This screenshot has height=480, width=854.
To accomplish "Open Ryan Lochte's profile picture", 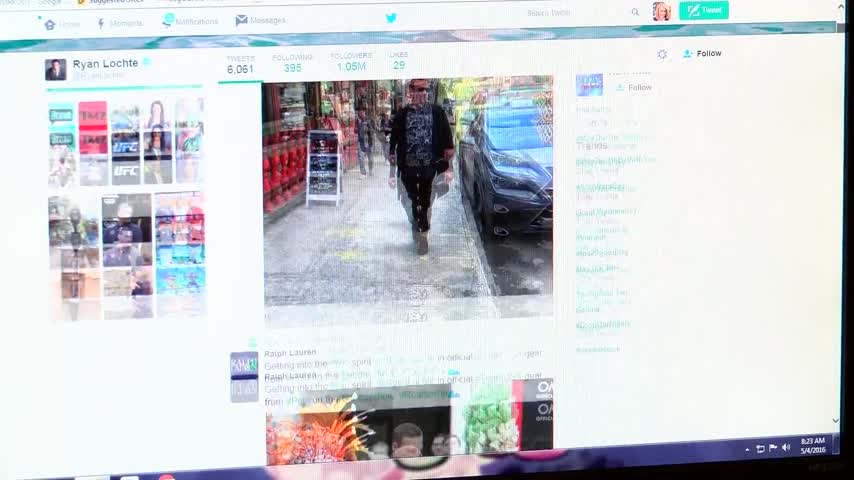I will click(x=56, y=69).
